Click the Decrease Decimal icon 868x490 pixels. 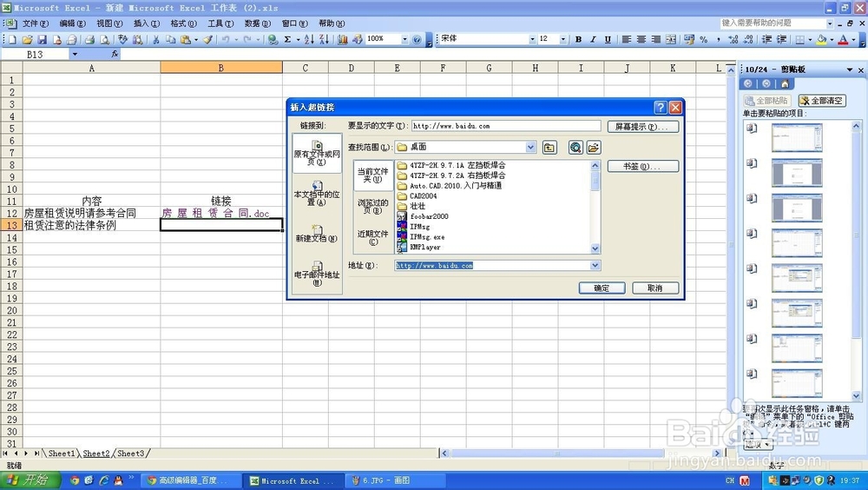[748, 39]
